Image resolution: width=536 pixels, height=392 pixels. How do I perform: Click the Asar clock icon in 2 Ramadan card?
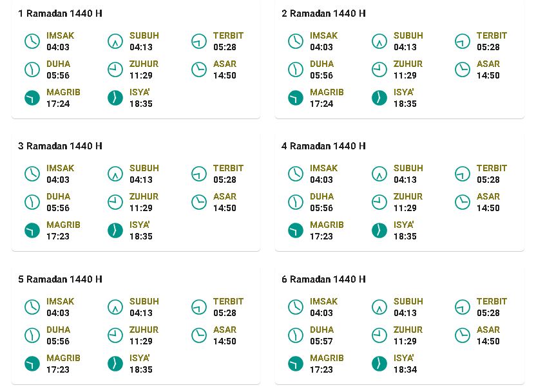[x=463, y=70]
